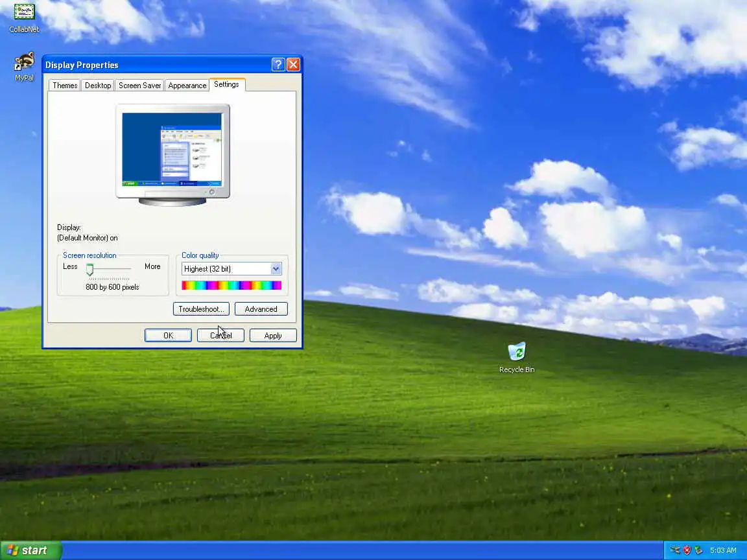Click the Display Properties help question-mark button
Image resolution: width=747 pixels, height=560 pixels.
point(278,64)
